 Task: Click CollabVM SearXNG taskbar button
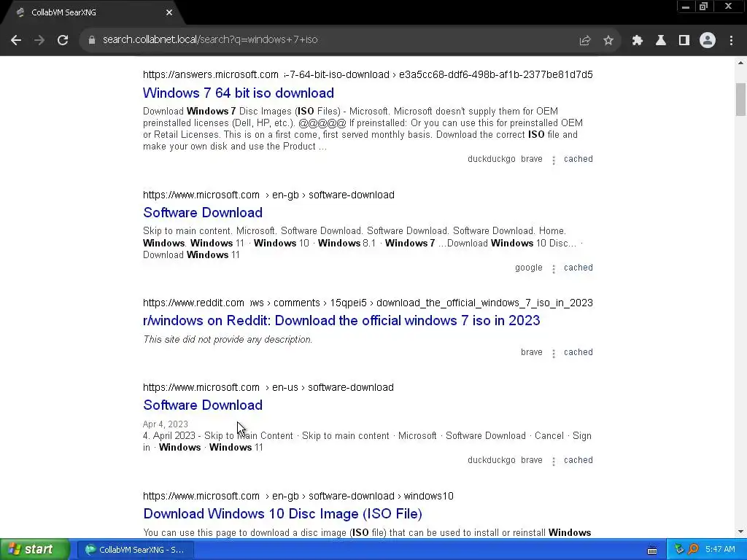(136, 550)
